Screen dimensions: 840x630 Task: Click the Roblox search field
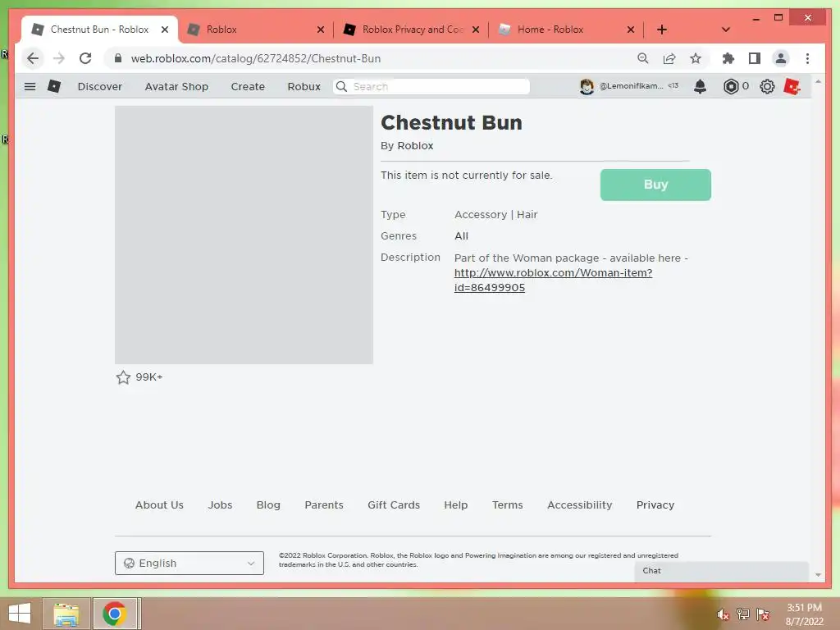(431, 86)
